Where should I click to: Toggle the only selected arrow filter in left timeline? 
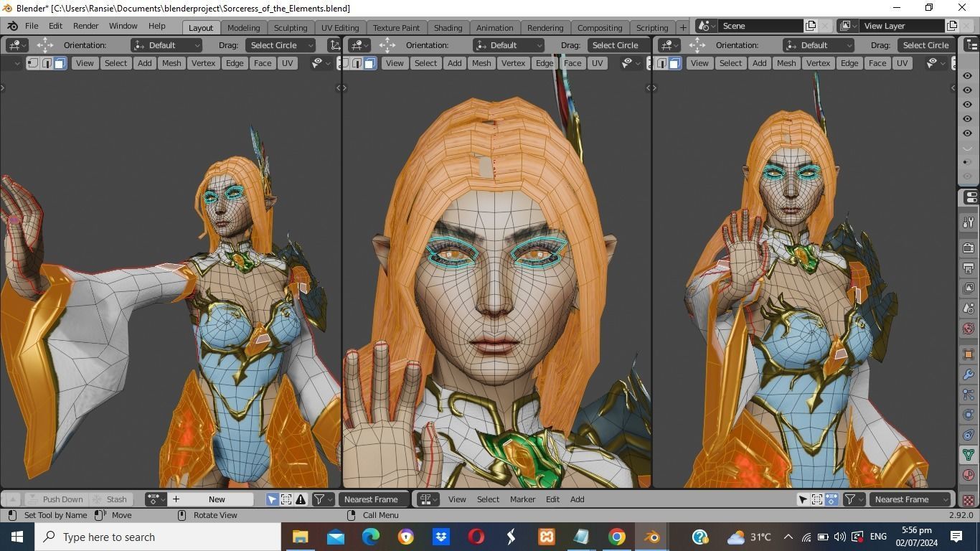272,499
